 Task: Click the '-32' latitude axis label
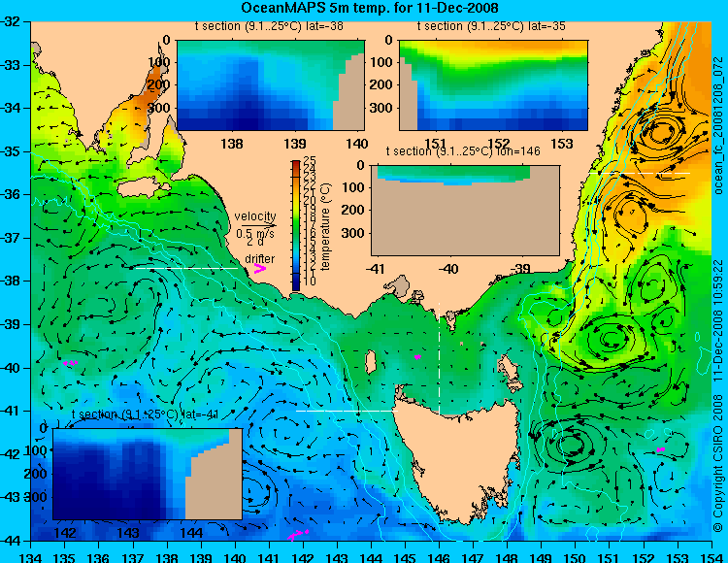tap(12, 21)
